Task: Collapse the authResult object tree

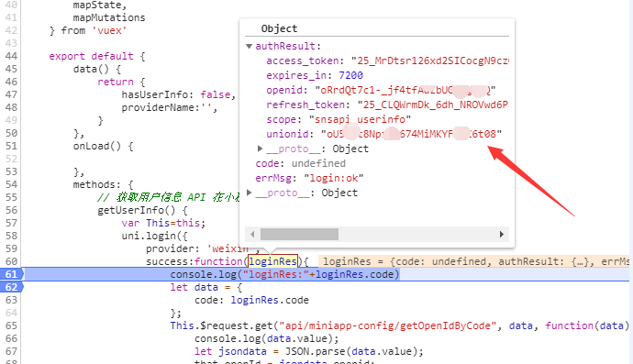Action: [x=250, y=46]
